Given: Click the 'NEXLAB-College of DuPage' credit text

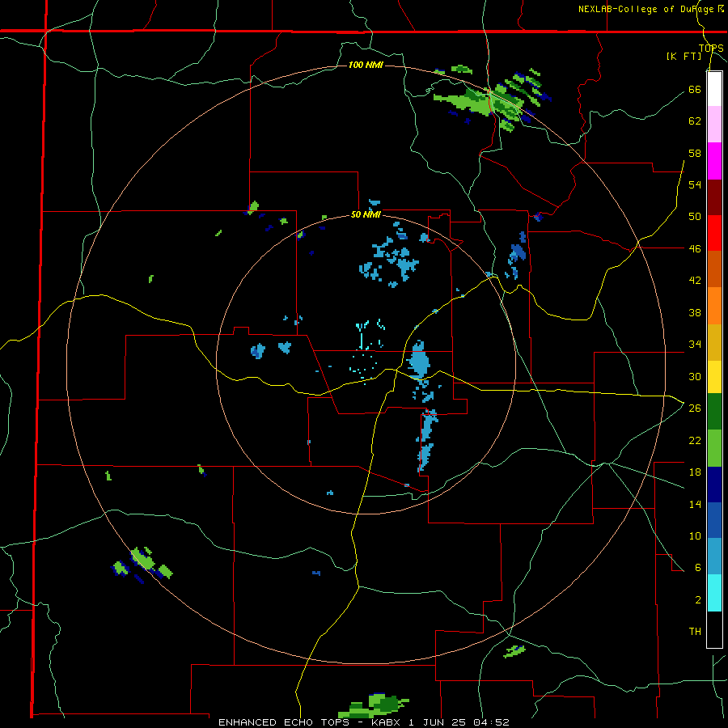Looking at the screenshot, I should pos(647,9).
